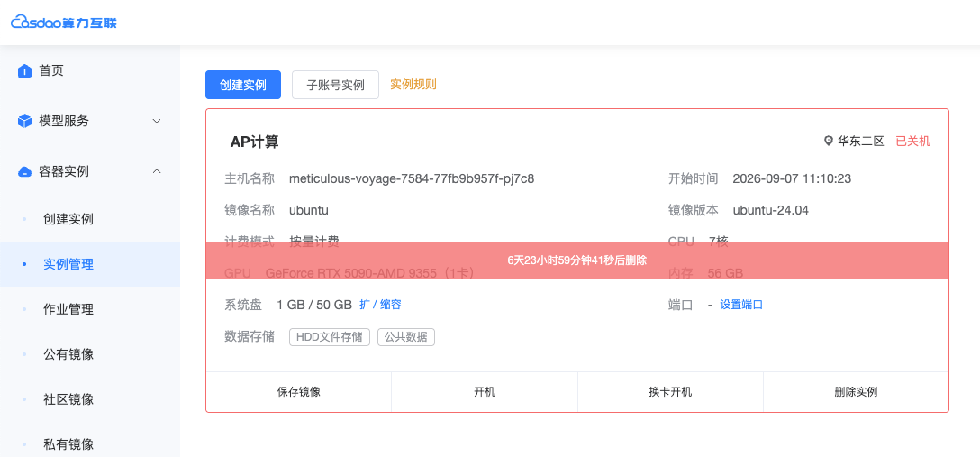Click the 华东二区 region text
This screenshot has height=457, width=980.
click(x=860, y=142)
